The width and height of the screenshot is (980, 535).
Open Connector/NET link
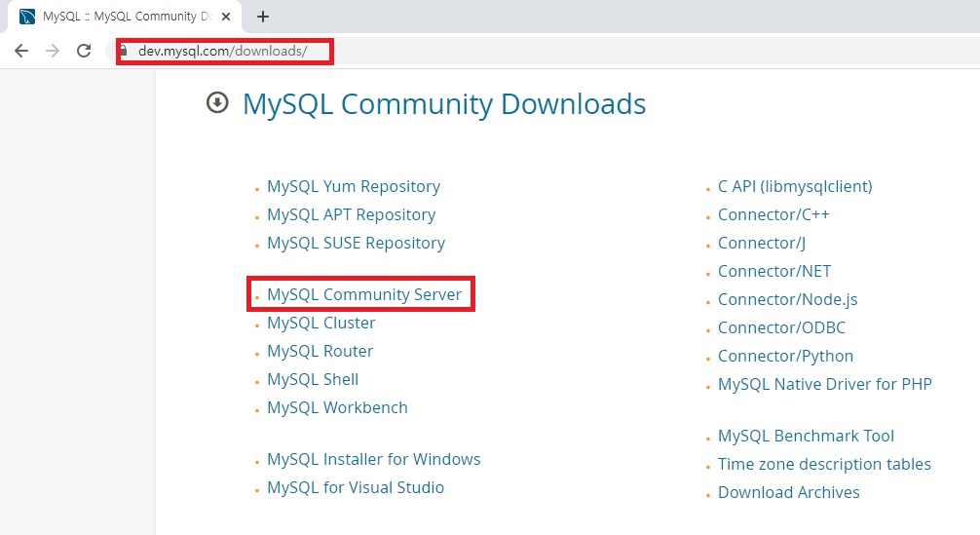click(x=774, y=271)
